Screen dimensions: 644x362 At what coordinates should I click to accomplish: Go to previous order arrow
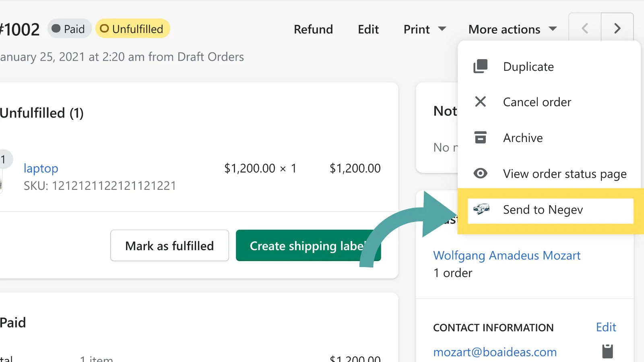tap(585, 29)
